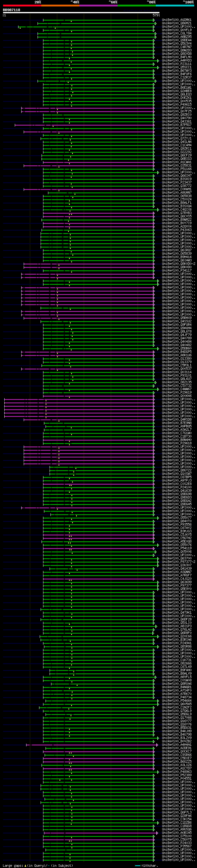This screenshot has width=197, height=868.
Task: Open hit UniRef100_P54664
Action: (x=177, y=700)
